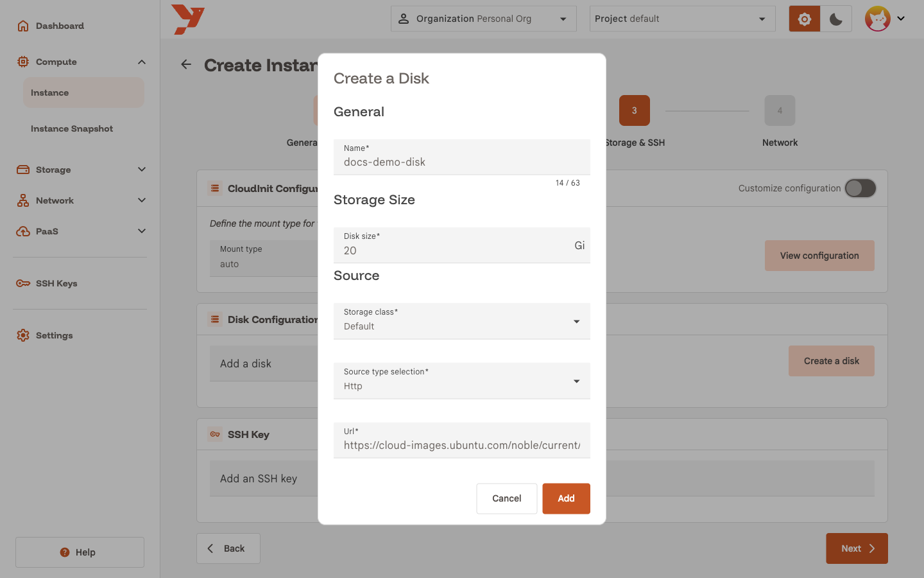Expand the Storage sidebar section
Image resolution: width=924 pixels, height=578 pixels.
[142, 170]
